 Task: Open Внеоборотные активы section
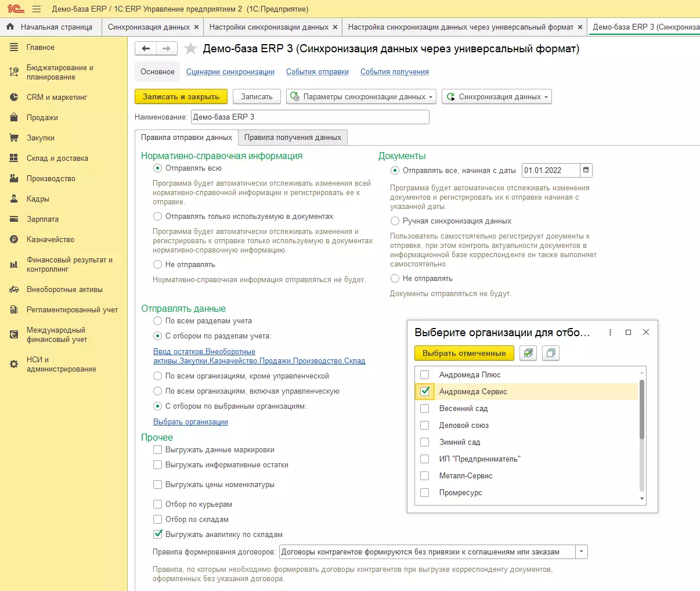point(64,290)
